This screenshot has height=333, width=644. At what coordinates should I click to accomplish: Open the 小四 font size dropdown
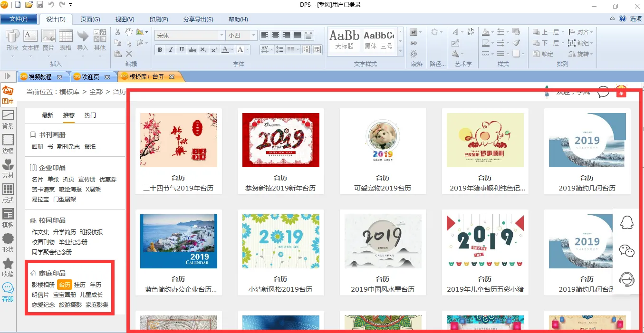coord(254,36)
